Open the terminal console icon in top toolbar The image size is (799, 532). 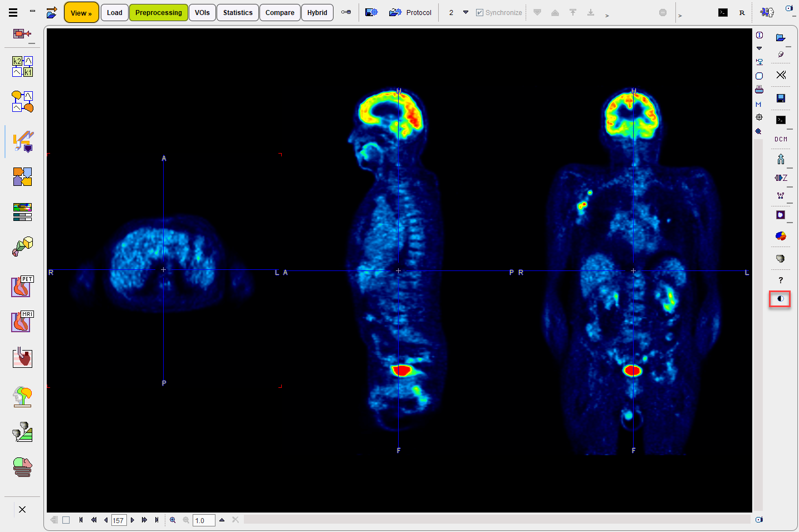[x=723, y=12]
